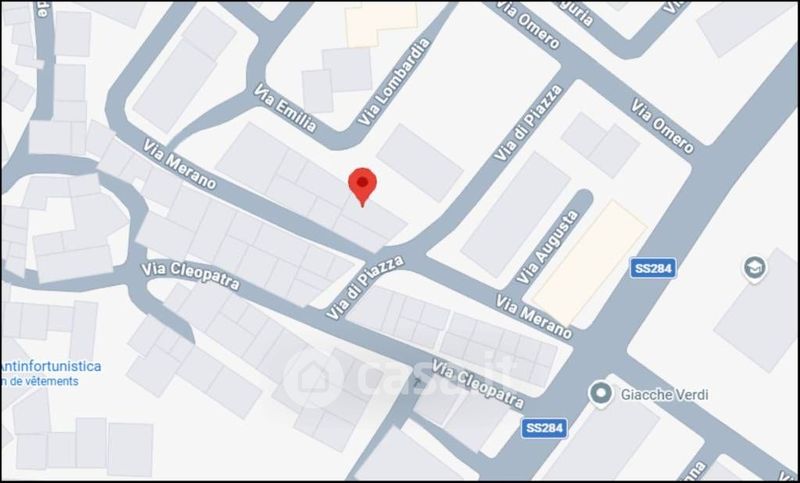Click the Via Lombardia street label
The width and height of the screenshot is (800, 483).
pos(394,81)
